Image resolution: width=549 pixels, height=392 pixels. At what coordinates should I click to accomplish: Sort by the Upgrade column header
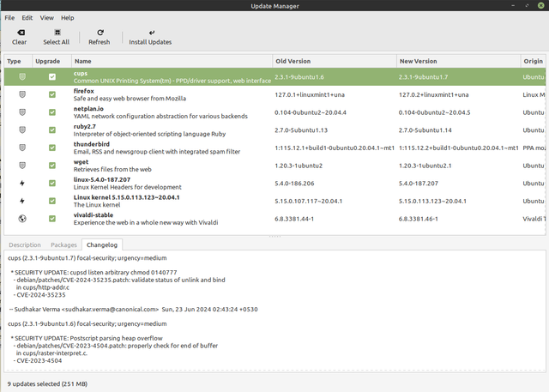point(51,61)
